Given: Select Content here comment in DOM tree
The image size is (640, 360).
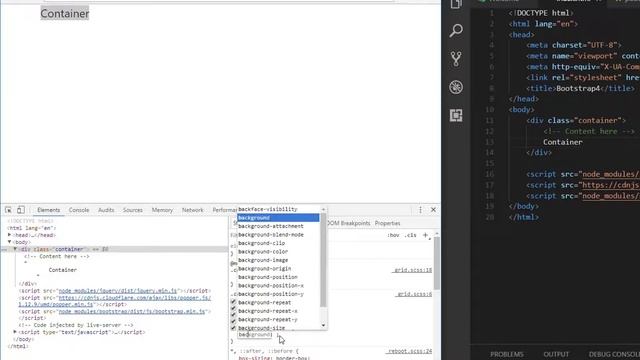Looking at the screenshot, I should pos(56,256).
